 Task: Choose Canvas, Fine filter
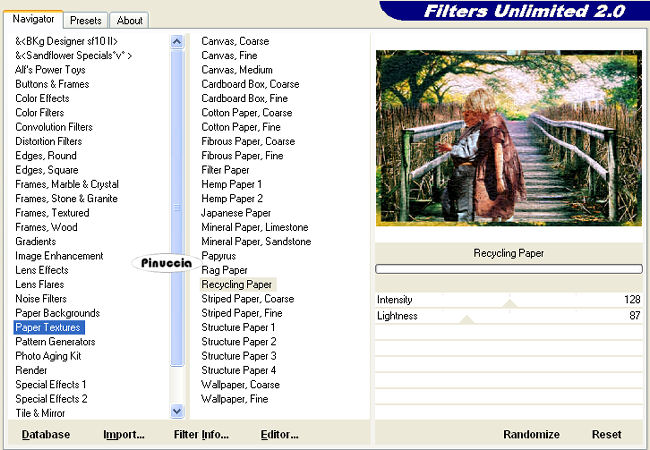tap(229, 56)
